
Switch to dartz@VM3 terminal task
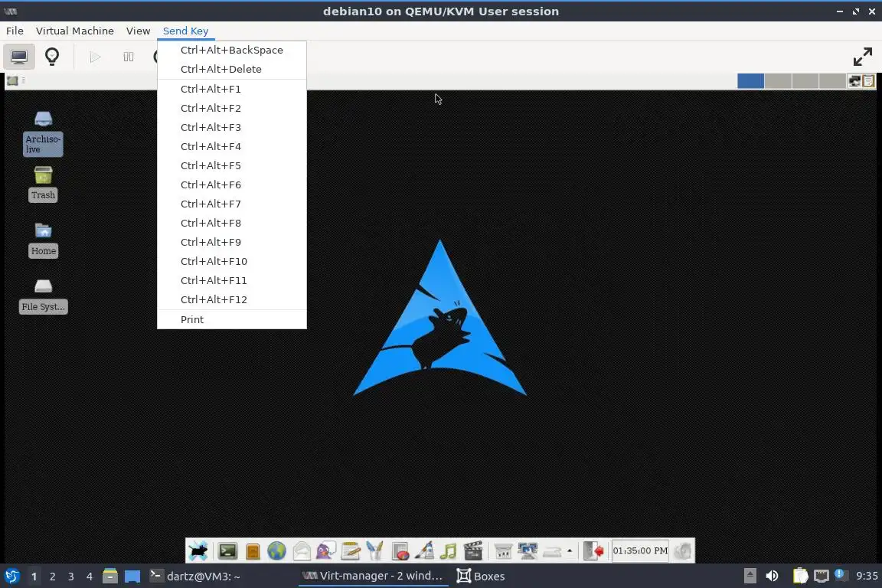tap(195, 577)
